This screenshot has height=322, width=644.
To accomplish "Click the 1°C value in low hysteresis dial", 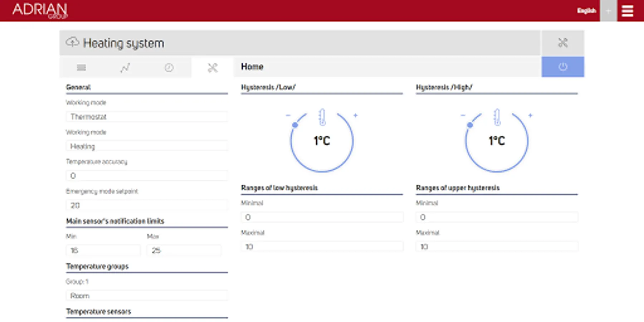I will click(322, 141).
